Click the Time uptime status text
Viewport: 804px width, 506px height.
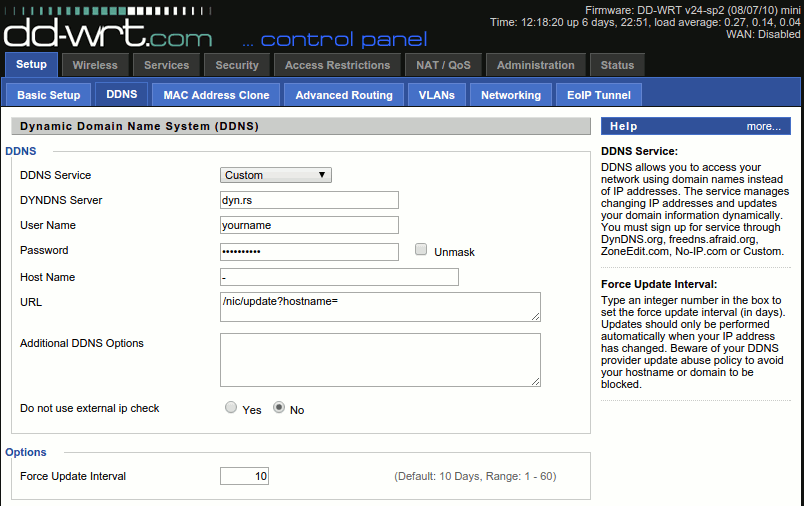[x=645, y=23]
